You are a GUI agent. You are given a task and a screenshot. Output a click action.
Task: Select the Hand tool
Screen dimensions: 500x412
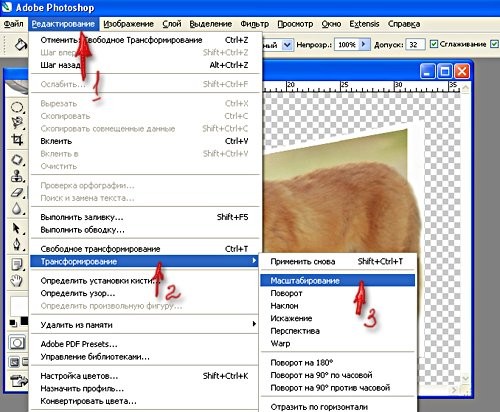pyautogui.click(x=17, y=281)
